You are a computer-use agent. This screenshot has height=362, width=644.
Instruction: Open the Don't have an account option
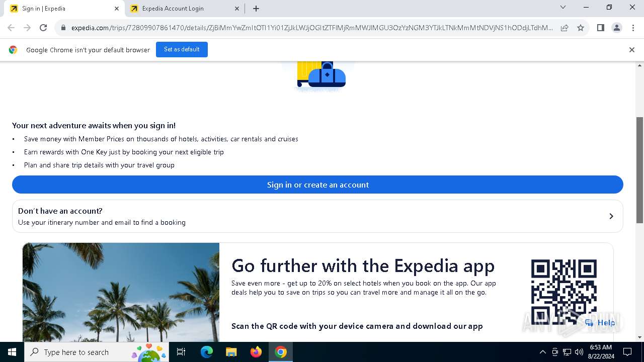pyautogui.click(x=317, y=216)
